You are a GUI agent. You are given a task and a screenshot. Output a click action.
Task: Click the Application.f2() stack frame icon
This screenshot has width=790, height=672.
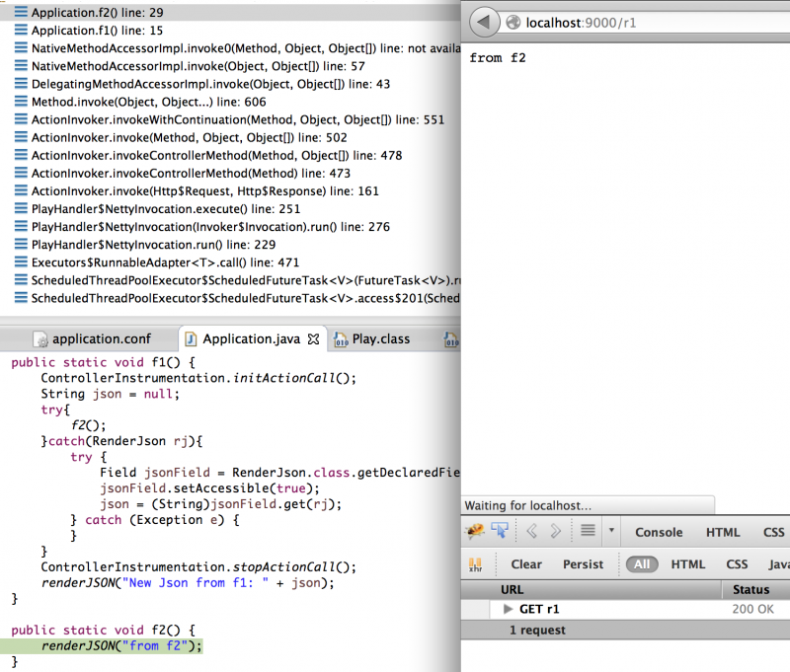pyautogui.click(x=21, y=13)
